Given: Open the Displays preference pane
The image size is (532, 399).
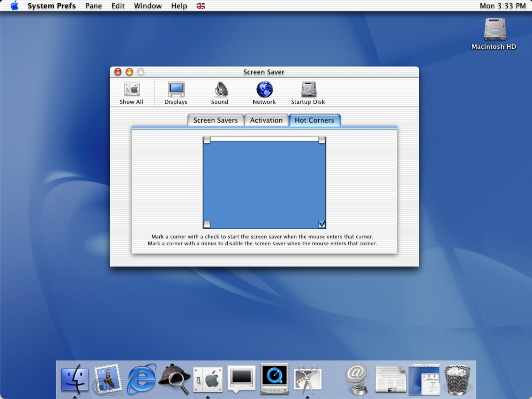Looking at the screenshot, I should pyautogui.click(x=176, y=93).
